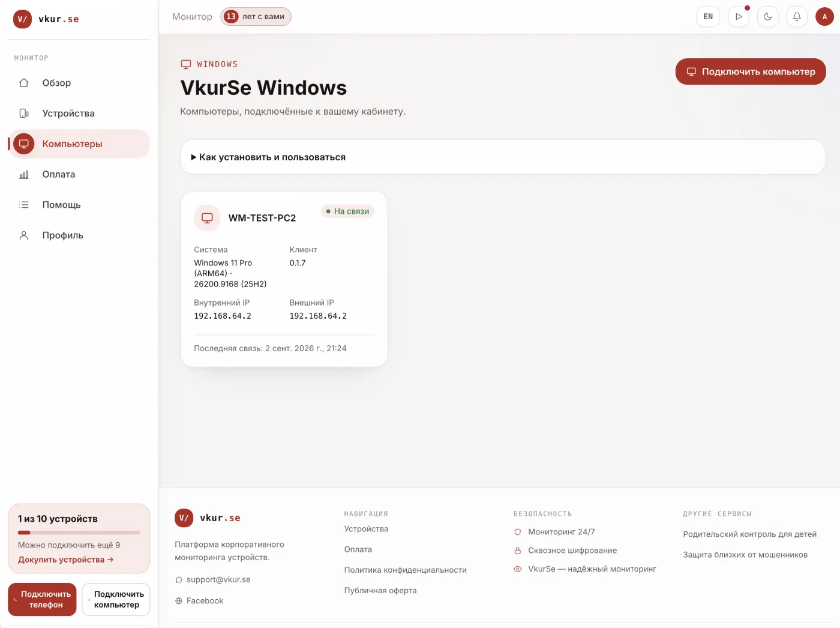
Task: Click sidebar bottom Подключить компьютер button
Action: (116, 599)
